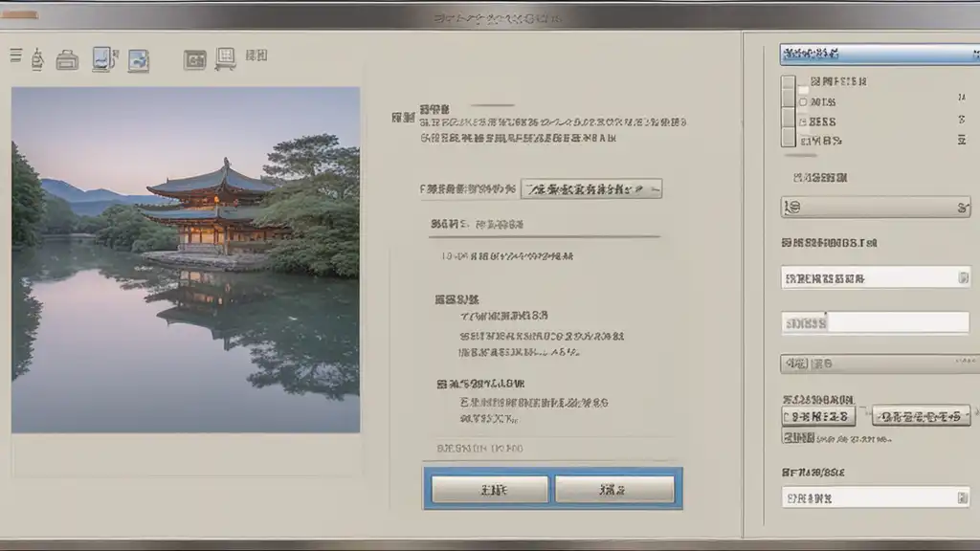Toggle the small checkbox in the third list row
Screen dimensions: 980x551
(x=803, y=121)
